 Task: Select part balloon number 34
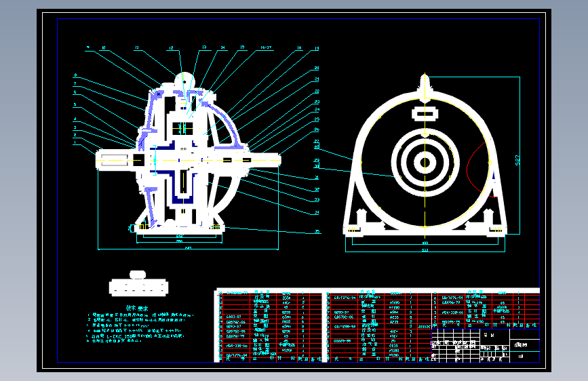[x=317, y=213]
